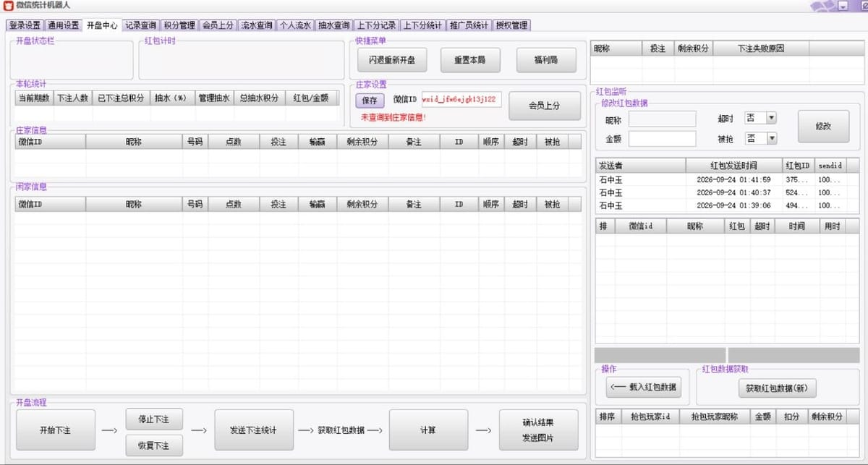Click the 计算 button
The image size is (868, 465).
click(x=428, y=430)
